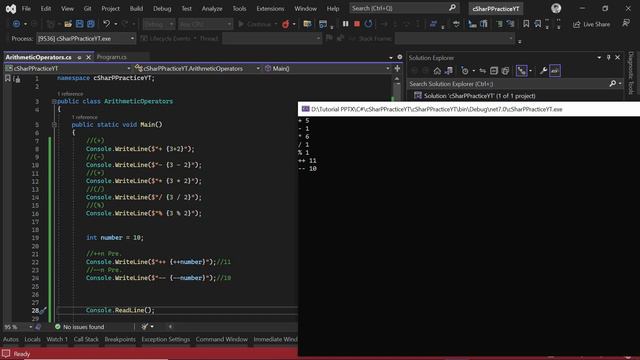
Task: Open the ArithmeticOperators type navigation dropdown
Action: click(x=198, y=69)
